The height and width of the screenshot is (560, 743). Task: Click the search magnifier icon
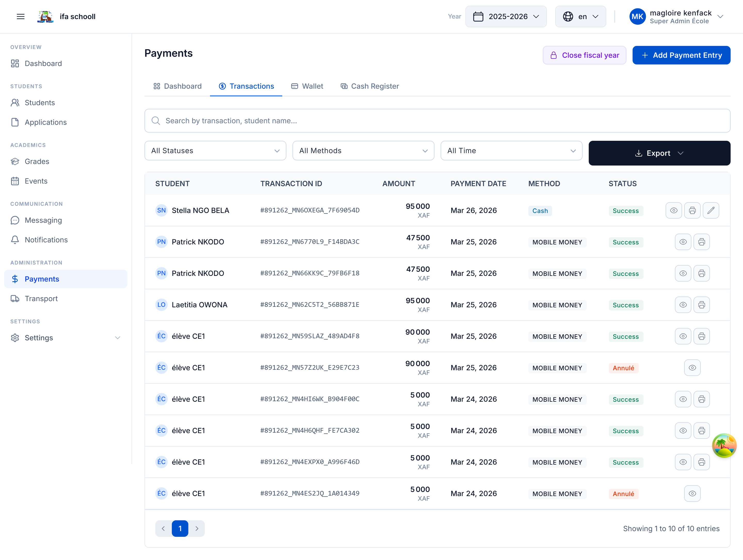point(156,120)
